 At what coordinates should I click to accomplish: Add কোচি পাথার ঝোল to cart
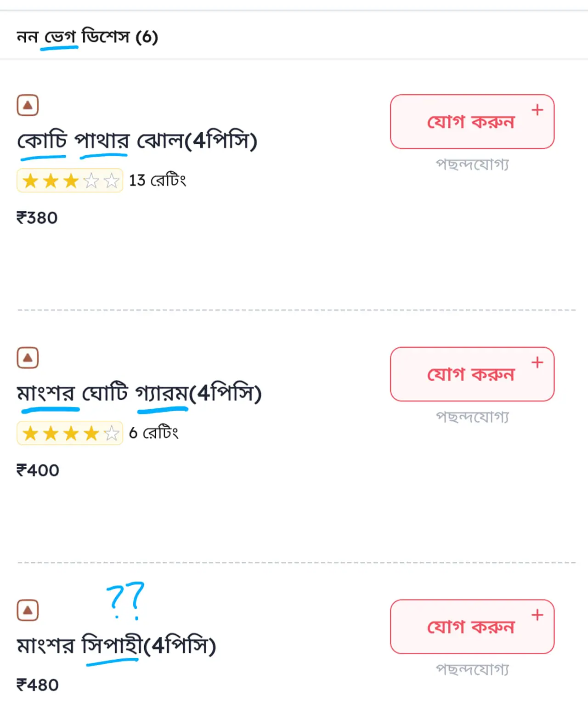pos(471,122)
